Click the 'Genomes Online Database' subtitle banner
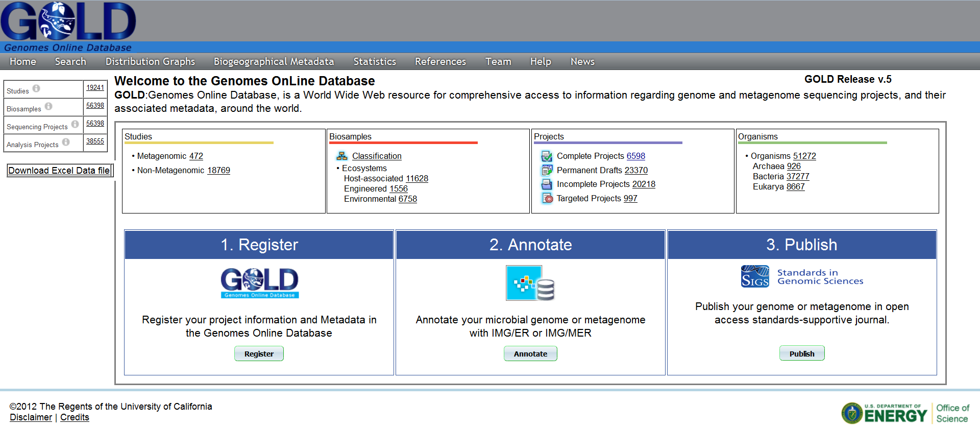The height and width of the screenshot is (427, 980). 68,48
